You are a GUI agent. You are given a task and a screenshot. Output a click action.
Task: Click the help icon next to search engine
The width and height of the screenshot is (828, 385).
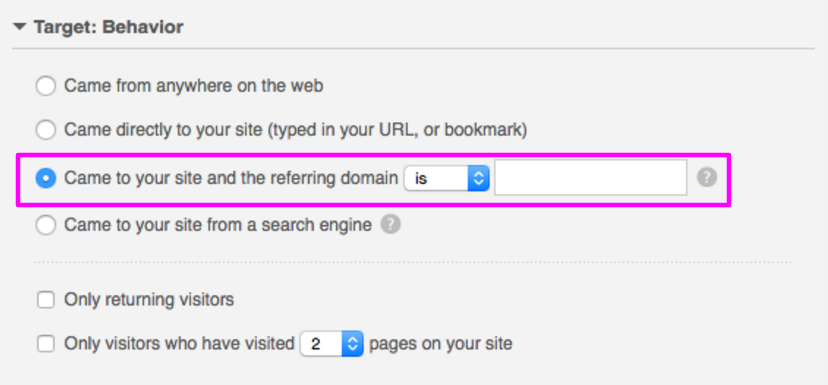(x=391, y=225)
